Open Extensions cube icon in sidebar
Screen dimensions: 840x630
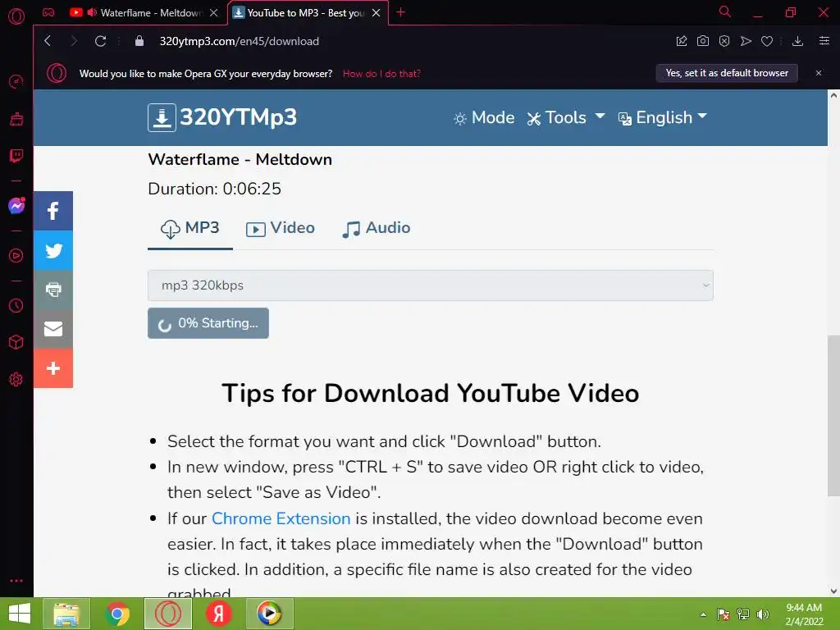(x=16, y=342)
